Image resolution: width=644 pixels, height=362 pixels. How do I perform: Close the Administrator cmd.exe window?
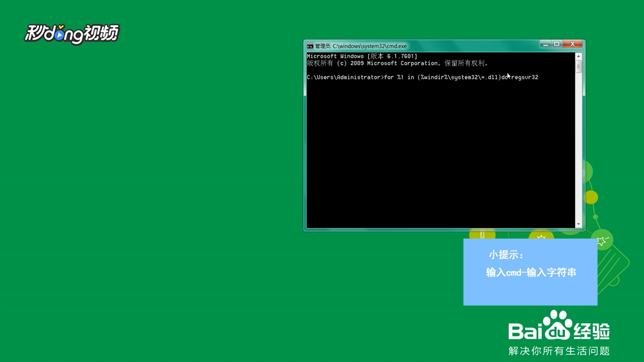coord(573,44)
